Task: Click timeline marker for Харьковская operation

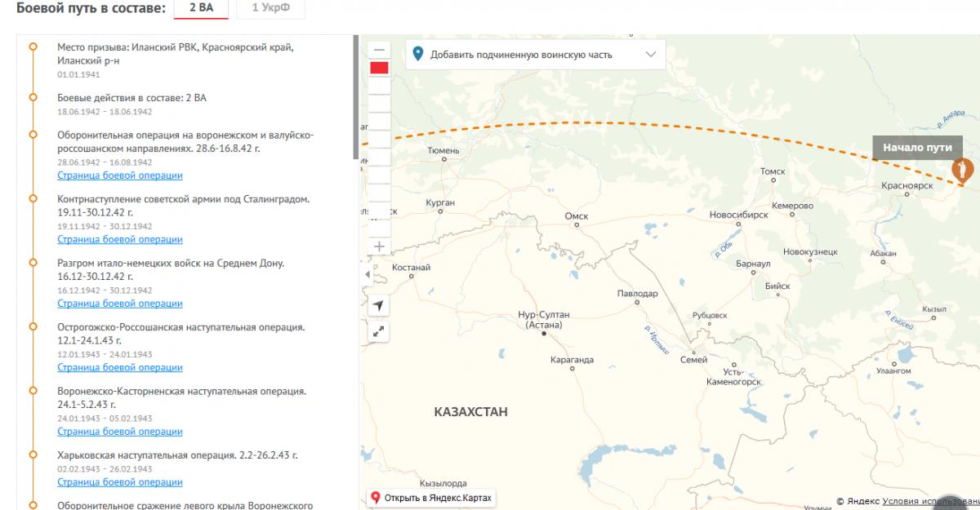Action: tap(33, 455)
